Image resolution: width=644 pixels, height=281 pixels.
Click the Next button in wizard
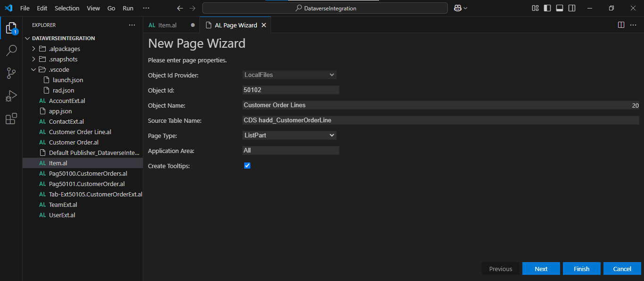tap(541, 269)
